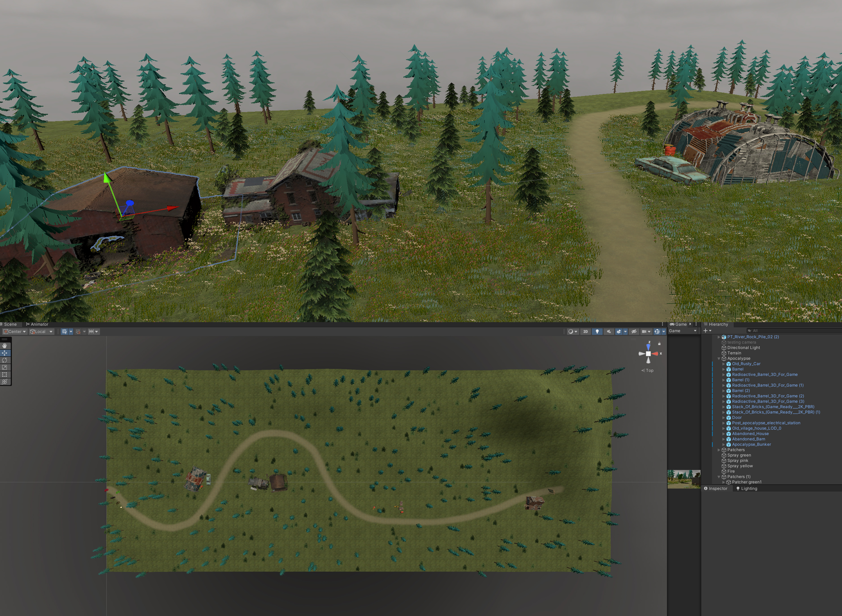842x616 pixels.
Task: Click the plus icon in Hierarchy
Action: [x=705, y=331]
